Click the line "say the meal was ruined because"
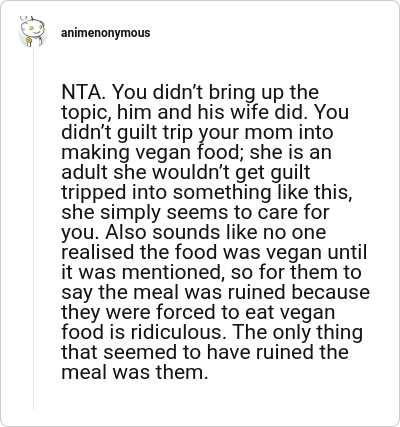The height and width of the screenshot is (427, 400). click(215, 292)
